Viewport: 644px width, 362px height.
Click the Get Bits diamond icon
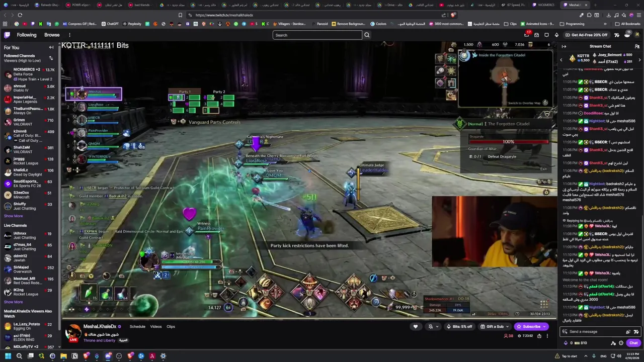click(556, 35)
